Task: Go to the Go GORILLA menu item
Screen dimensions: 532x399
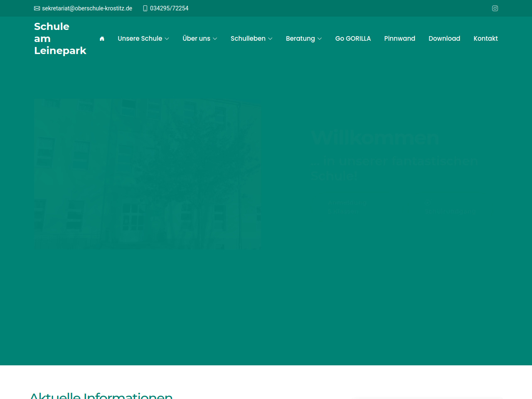Action: 353,39
